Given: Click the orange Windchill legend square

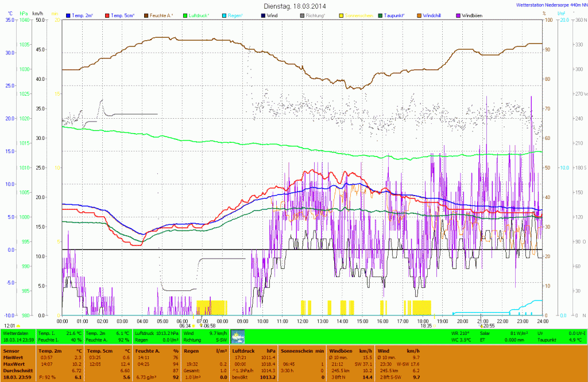Looking at the screenshot, I should [420, 15].
